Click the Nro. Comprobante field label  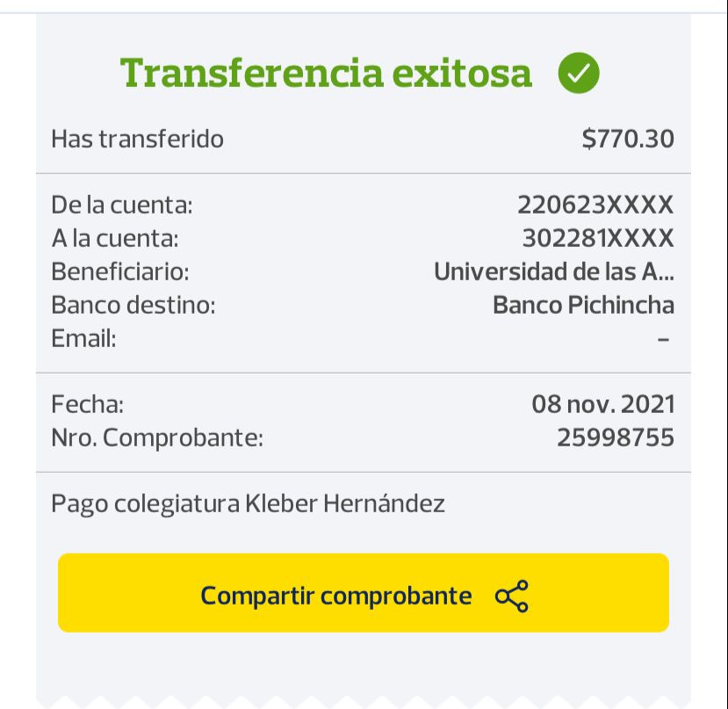157,438
